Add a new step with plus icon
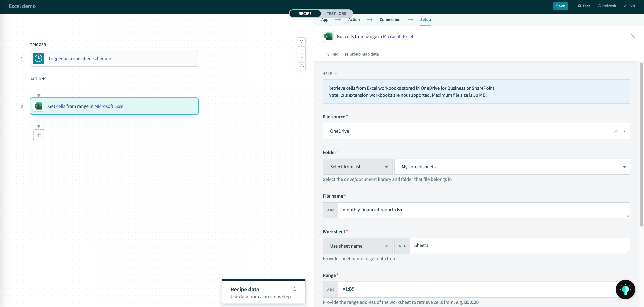This screenshot has width=644, height=307. pos(39,135)
